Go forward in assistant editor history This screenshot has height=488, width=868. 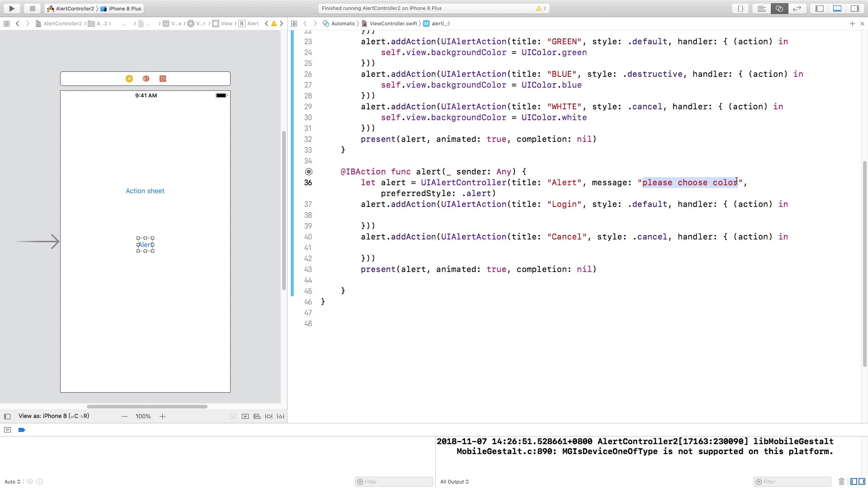pyautogui.click(x=315, y=23)
